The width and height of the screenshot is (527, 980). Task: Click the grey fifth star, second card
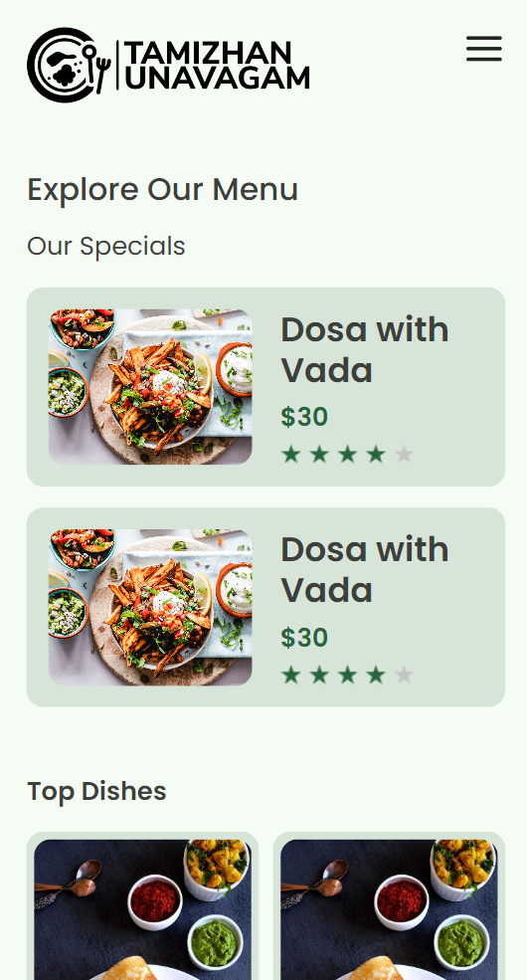(404, 675)
